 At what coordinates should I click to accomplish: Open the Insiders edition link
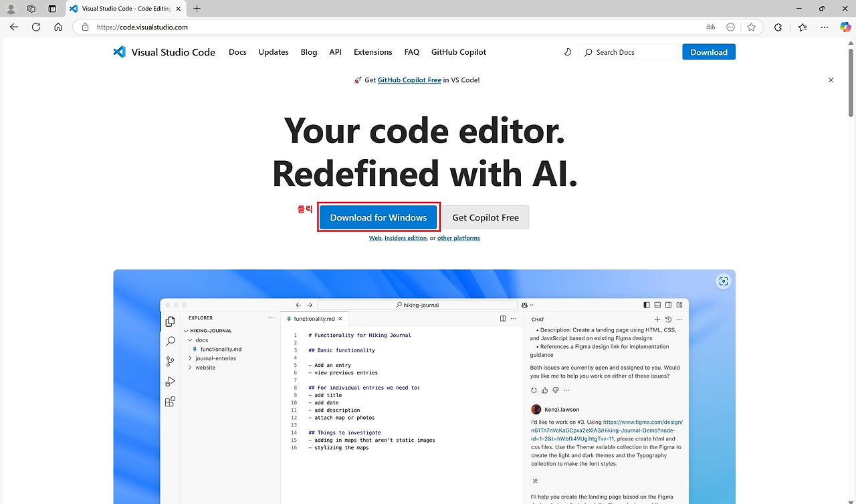(406, 238)
